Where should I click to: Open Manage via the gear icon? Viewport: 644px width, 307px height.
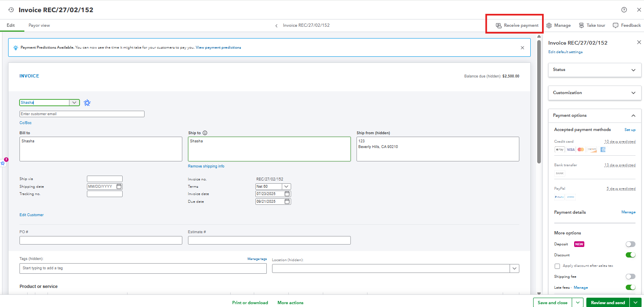point(549,25)
